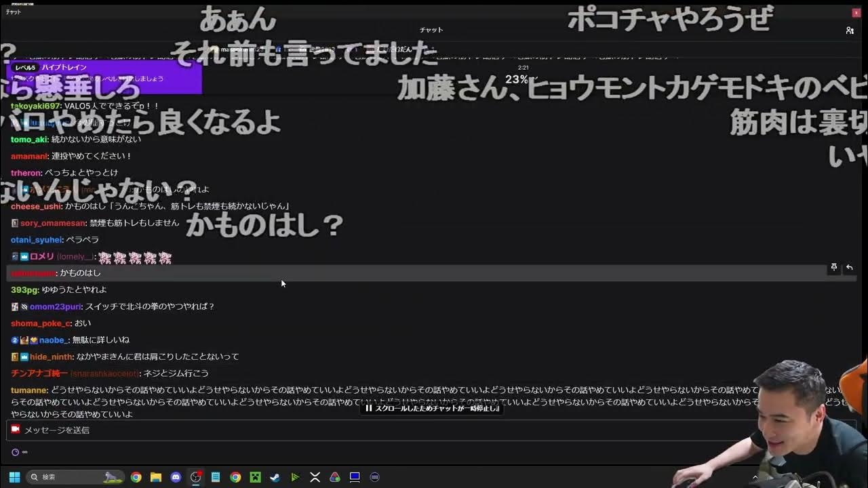Click message text 禁煙も筋トレもしません
Viewport: 868px width, 488px height.
click(134, 223)
